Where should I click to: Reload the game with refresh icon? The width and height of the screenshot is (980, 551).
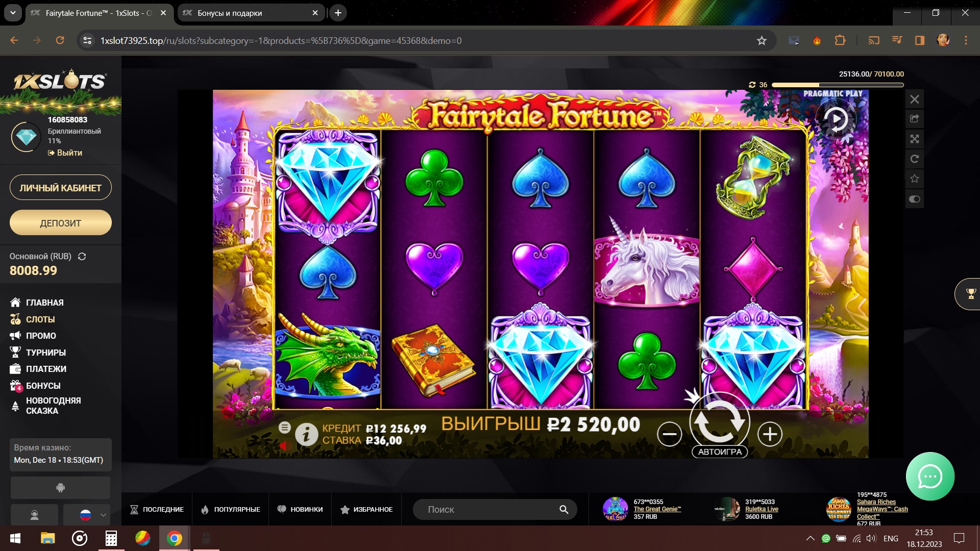click(x=915, y=159)
